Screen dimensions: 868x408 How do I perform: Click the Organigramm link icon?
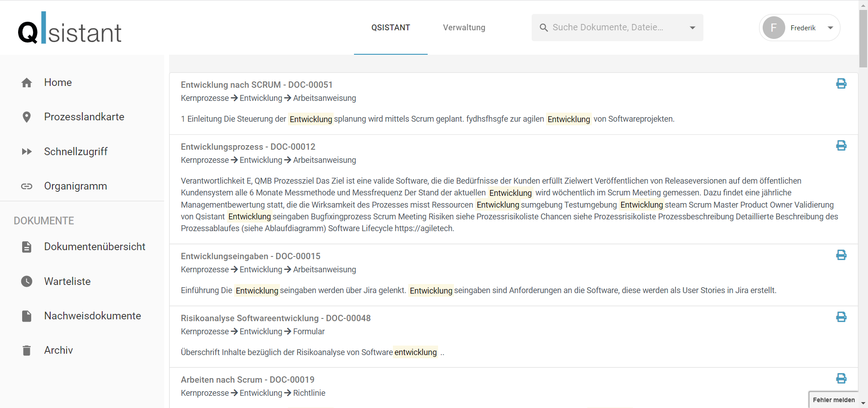[x=27, y=186]
